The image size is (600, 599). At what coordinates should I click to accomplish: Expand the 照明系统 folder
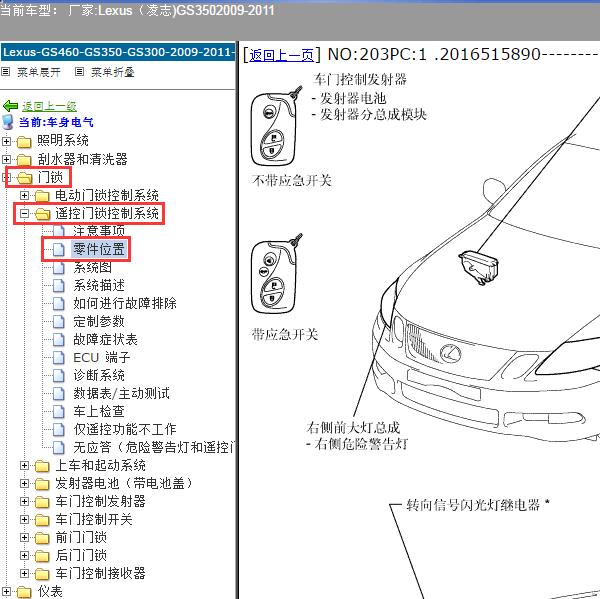click(x=6, y=141)
